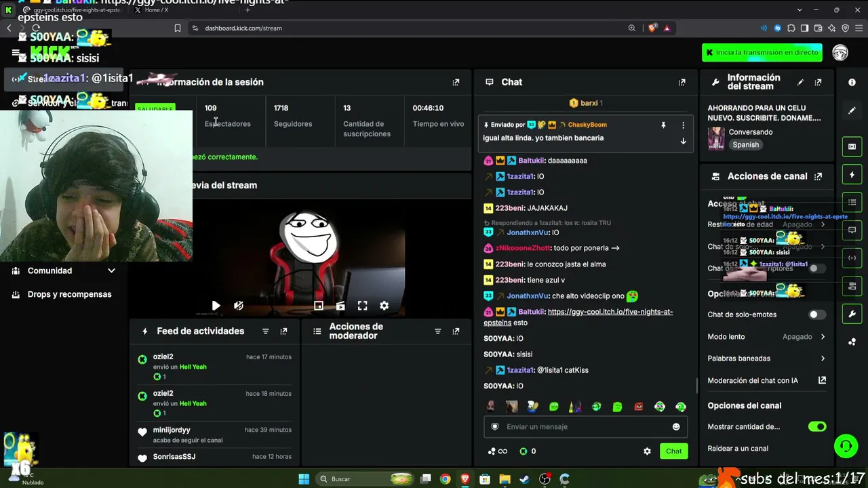Image resolution: width=868 pixels, height=488 pixels.
Task: Open stream preview settings gear
Action: tap(384, 306)
